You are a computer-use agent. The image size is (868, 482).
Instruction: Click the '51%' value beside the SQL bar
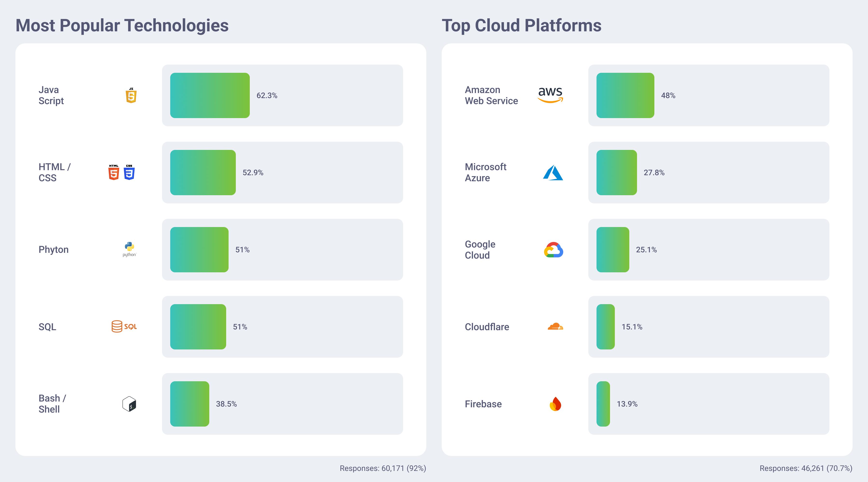click(240, 327)
